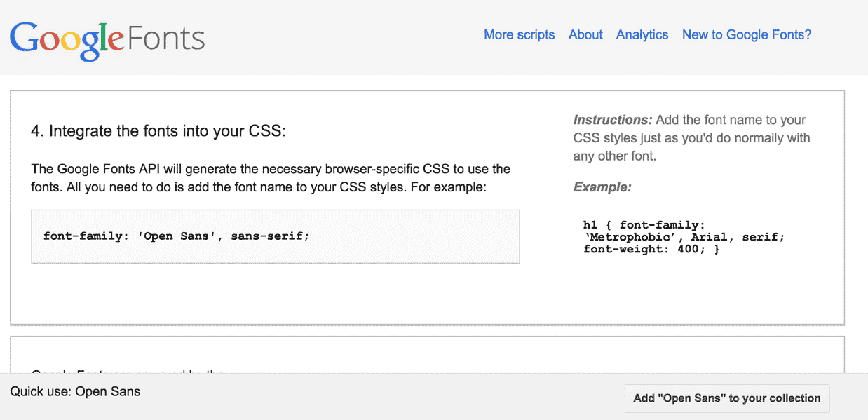The height and width of the screenshot is (420, 868).
Task: Click the "Quick use: Open Sans" text
Action: [75, 391]
